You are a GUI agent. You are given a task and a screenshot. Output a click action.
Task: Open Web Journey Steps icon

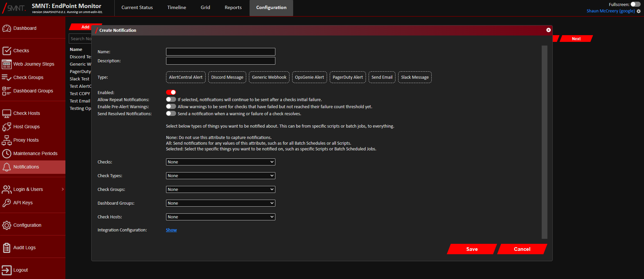(x=7, y=64)
